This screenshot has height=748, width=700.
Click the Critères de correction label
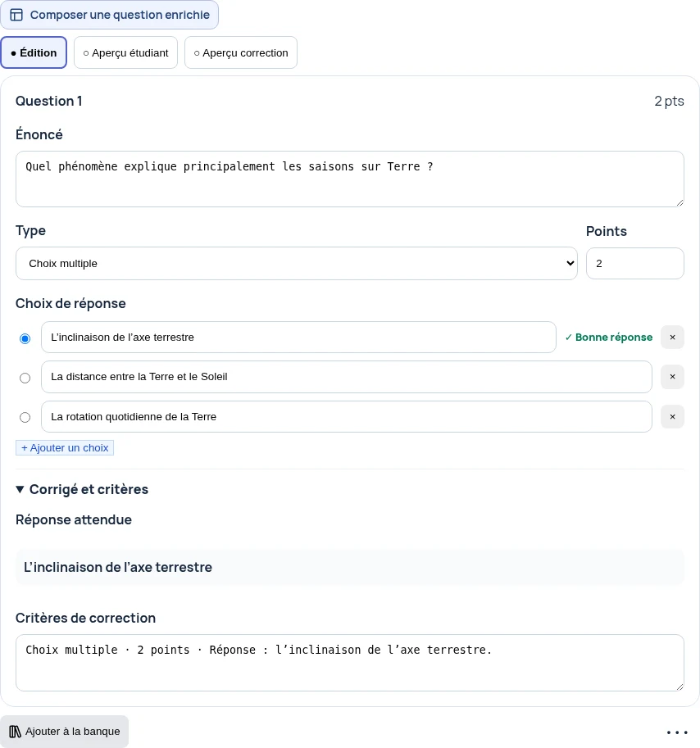click(85, 618)
